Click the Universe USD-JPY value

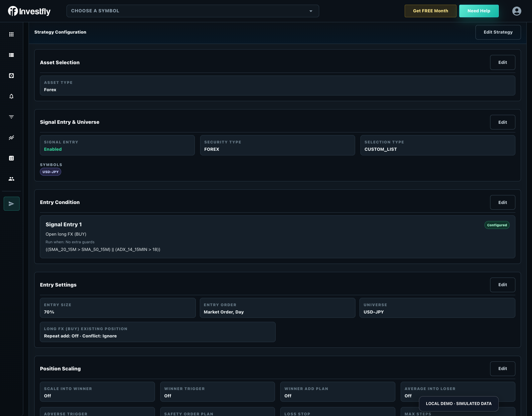pyautogui.click(x=373, y=312)
